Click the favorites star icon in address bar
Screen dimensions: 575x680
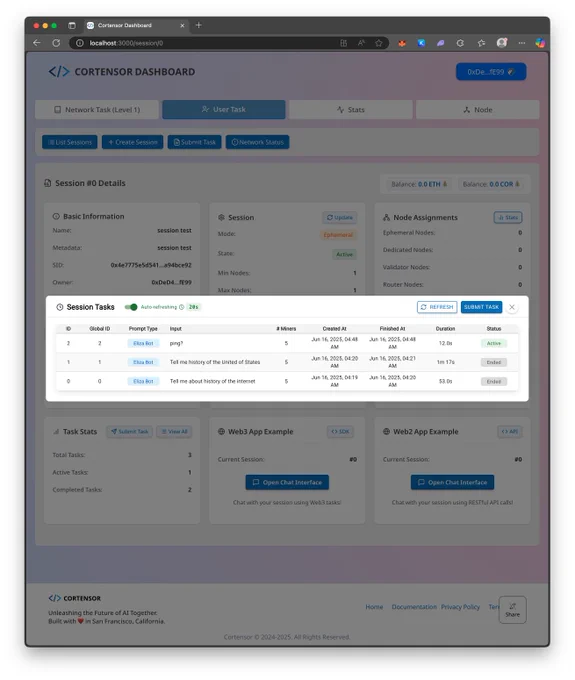pos(379,43)
